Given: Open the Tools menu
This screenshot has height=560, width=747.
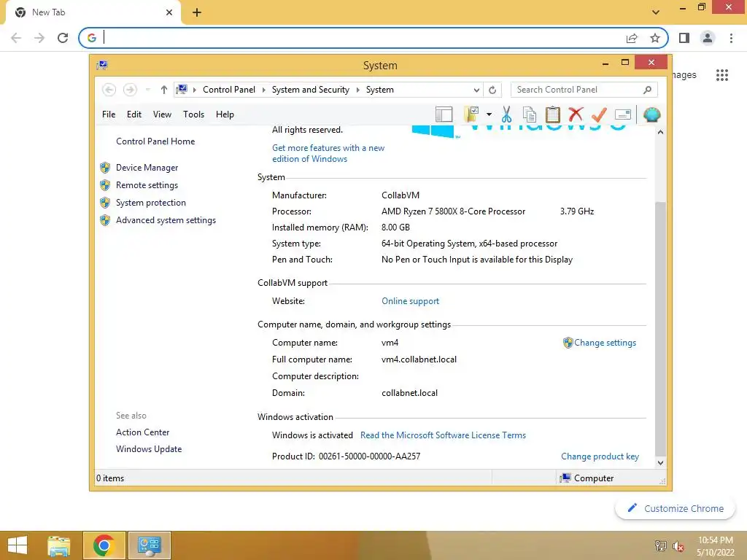Looking at the screenshot, I should tap(193, 114).
